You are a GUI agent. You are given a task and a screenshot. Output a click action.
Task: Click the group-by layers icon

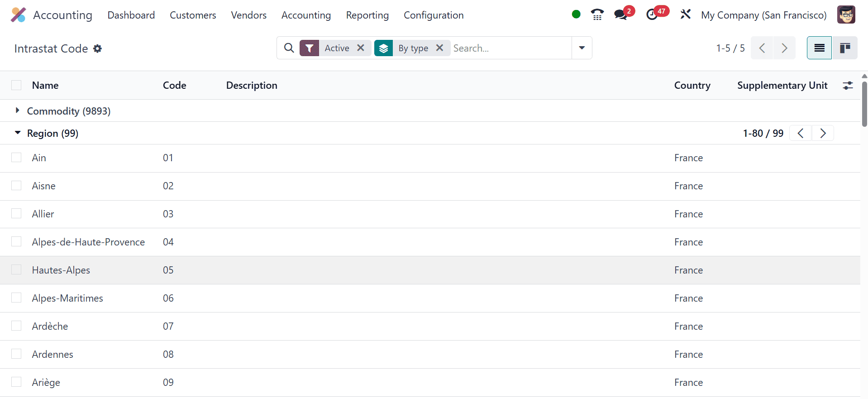point(383,48)
